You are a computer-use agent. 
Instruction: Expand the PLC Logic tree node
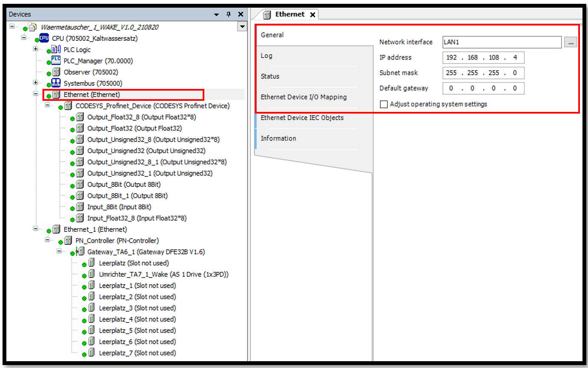click(x=36, y=49)
